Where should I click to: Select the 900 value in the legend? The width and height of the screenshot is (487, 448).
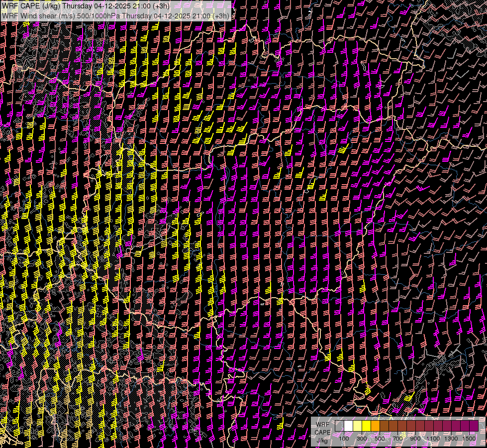pyautogui.click(x=415, y=439)
